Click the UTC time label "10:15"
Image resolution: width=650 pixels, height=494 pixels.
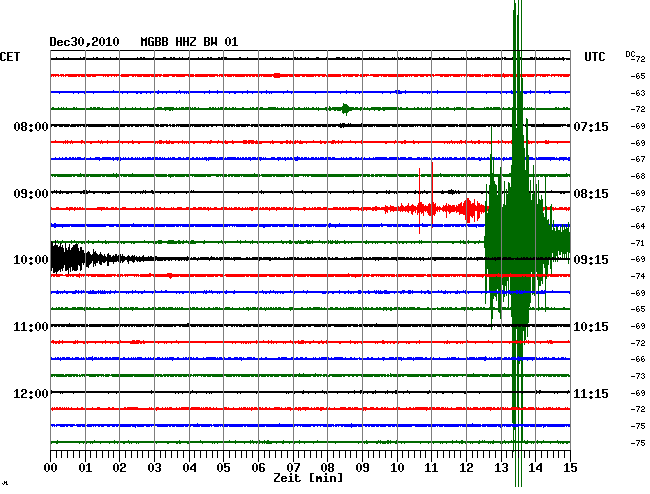(591, 327)
